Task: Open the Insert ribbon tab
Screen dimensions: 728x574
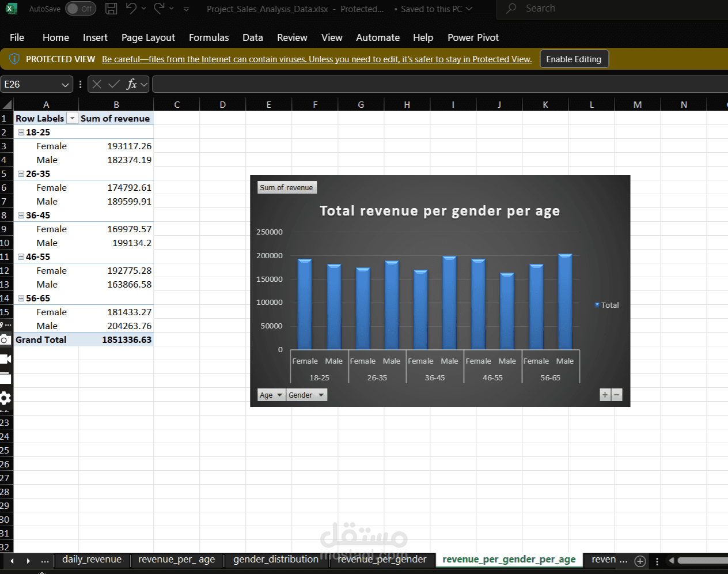Action: tap(95, 37)
